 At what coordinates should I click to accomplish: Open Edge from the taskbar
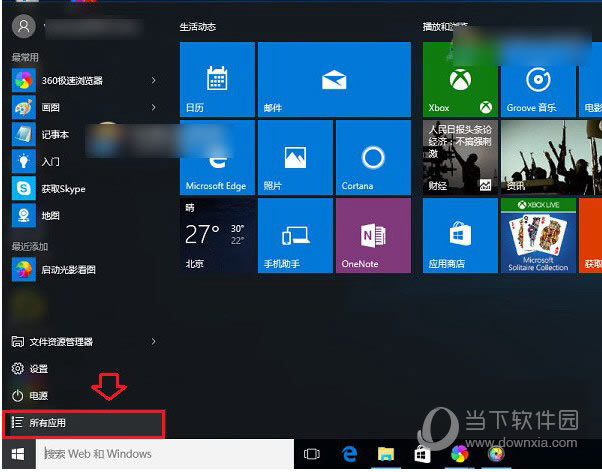tap(349, 454)
